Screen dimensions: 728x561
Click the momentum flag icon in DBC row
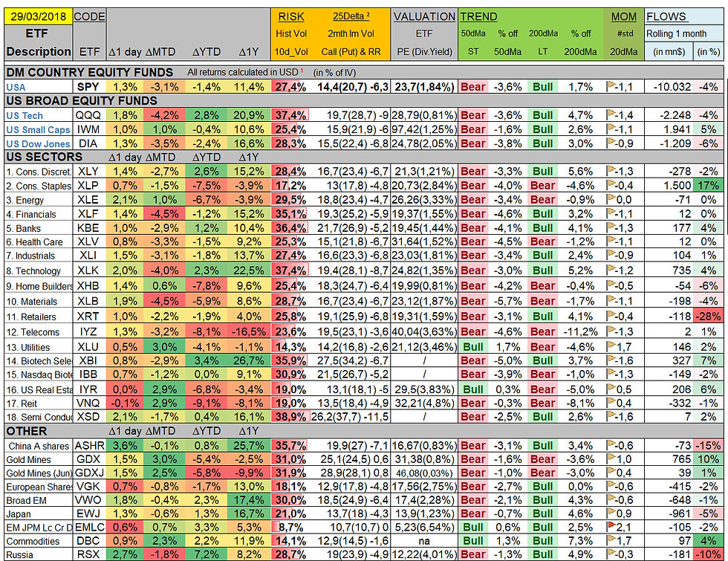pos(611,539)
